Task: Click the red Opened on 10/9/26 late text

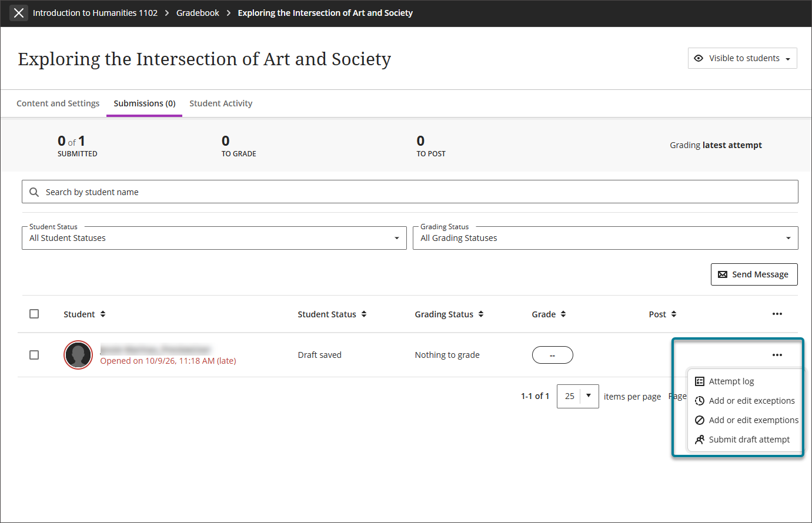Action: pos(168,361)
